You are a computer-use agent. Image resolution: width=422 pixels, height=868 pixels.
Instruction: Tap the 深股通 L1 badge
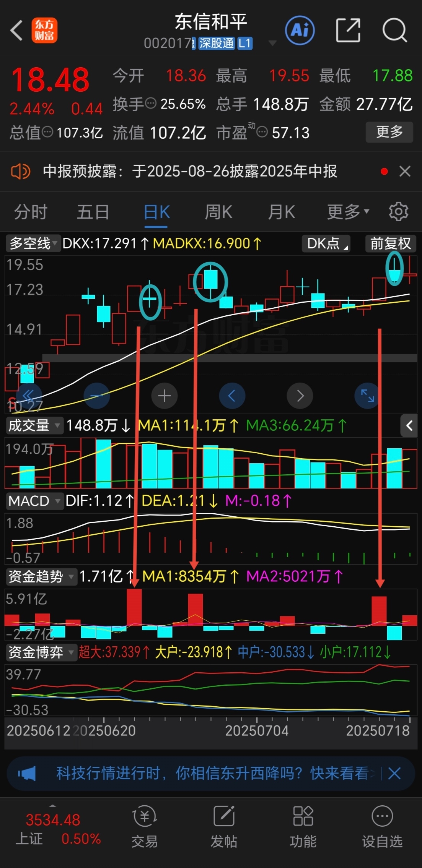[225, 44]
